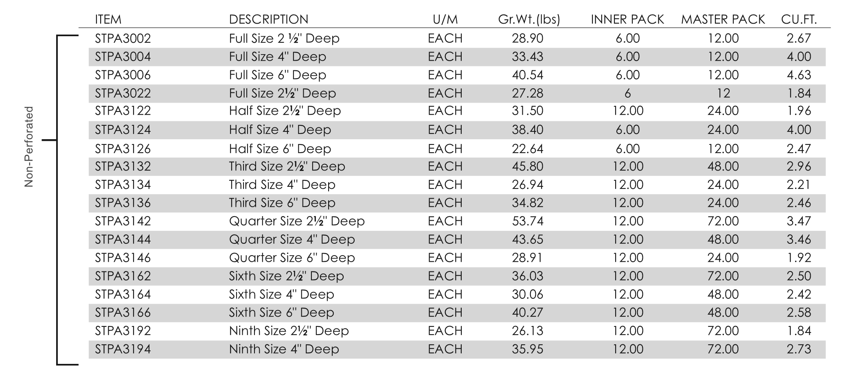Select item code STPA3166
This screenshot has width=868, height=383.
click(123, 313)
